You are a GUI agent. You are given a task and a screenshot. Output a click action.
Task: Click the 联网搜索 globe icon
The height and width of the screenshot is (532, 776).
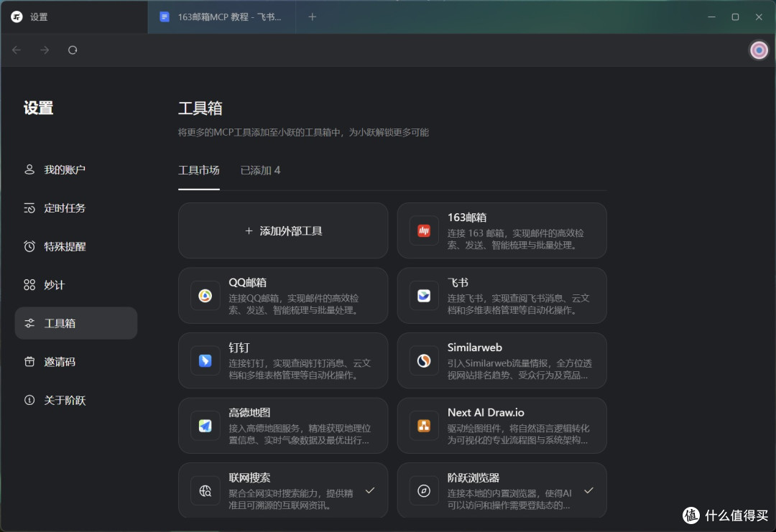(205, 491)
